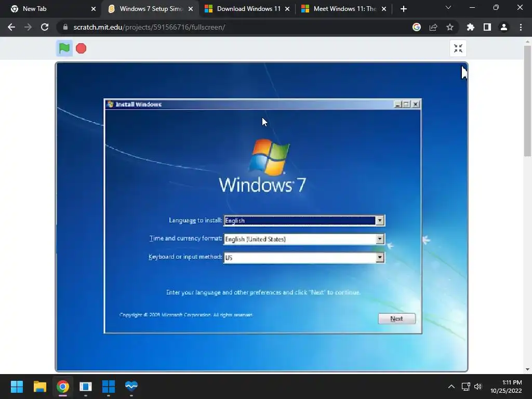Toggle Chrome side panel

(x=487, y=27)
